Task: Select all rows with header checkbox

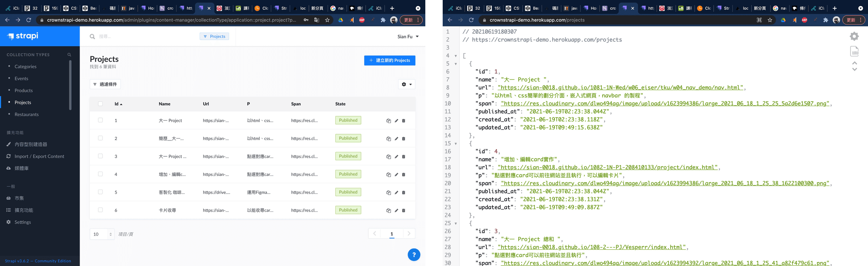Action: (100, 104)
